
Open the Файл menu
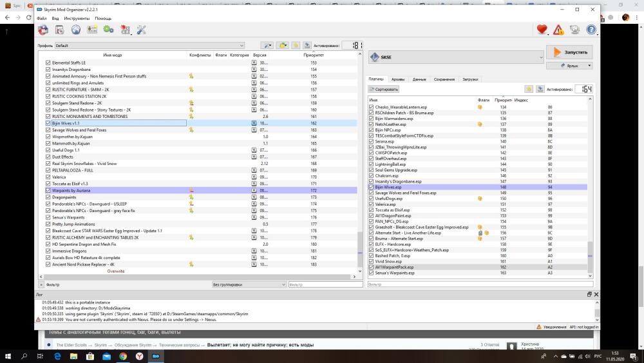point(41,19)
